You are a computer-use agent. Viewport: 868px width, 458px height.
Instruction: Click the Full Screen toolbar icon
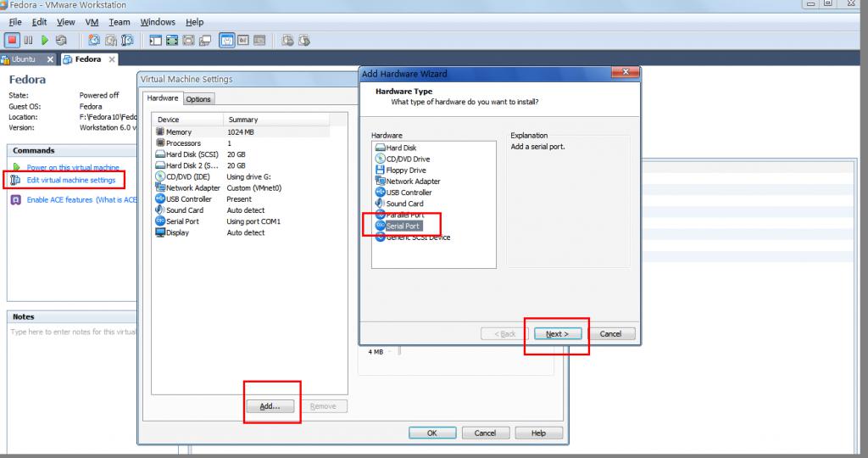[x=172, y=41]
